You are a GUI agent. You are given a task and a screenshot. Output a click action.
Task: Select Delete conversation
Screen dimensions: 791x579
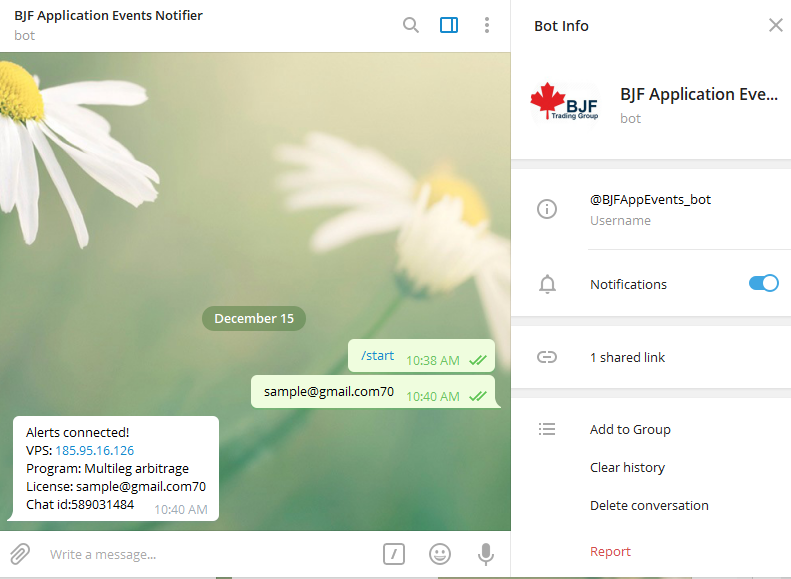coord(649,505)
